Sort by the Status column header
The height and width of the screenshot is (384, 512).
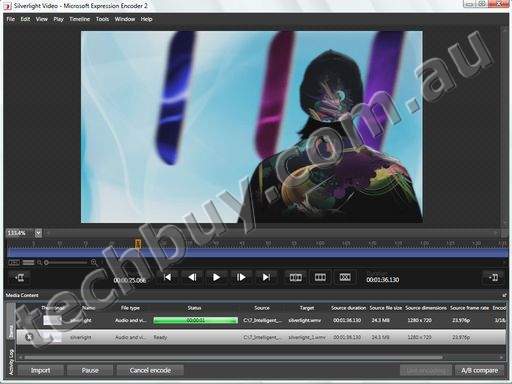point(194,308)
